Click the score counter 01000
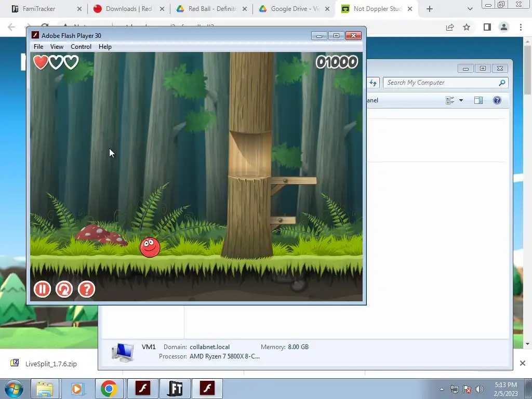532x399 pixels. point(337,62)
